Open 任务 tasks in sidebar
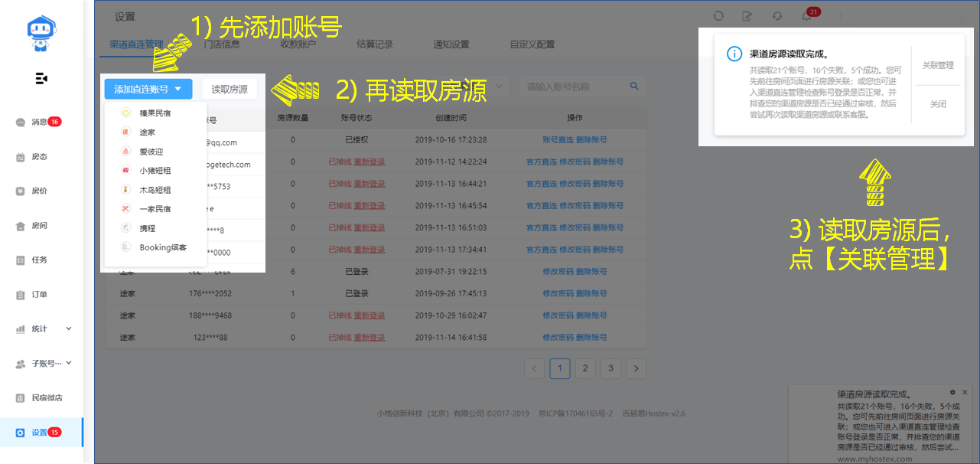This screenshot has height=464, width=980. [x=38, y=260]
